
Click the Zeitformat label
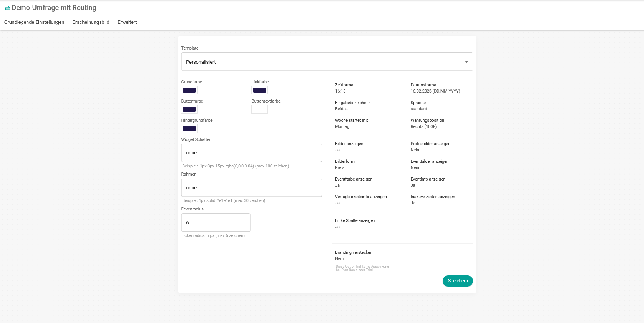pyautogui.click(x=345, y=85)
